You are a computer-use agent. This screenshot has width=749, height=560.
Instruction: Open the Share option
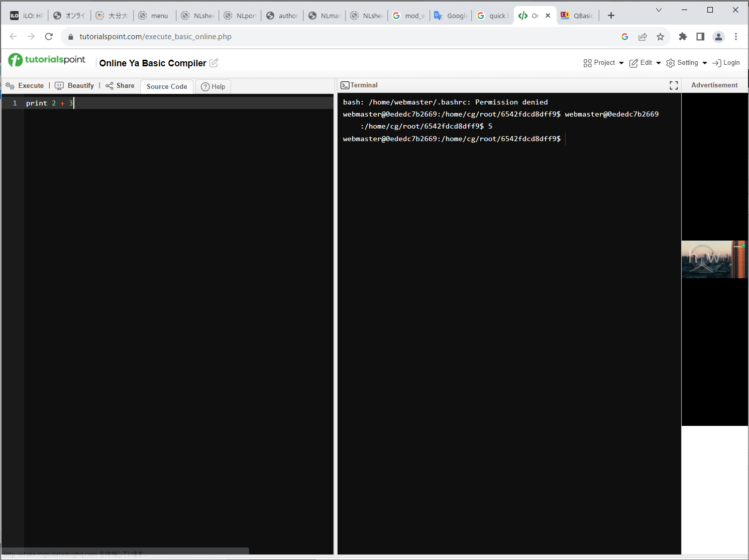[x=121, y=86]
